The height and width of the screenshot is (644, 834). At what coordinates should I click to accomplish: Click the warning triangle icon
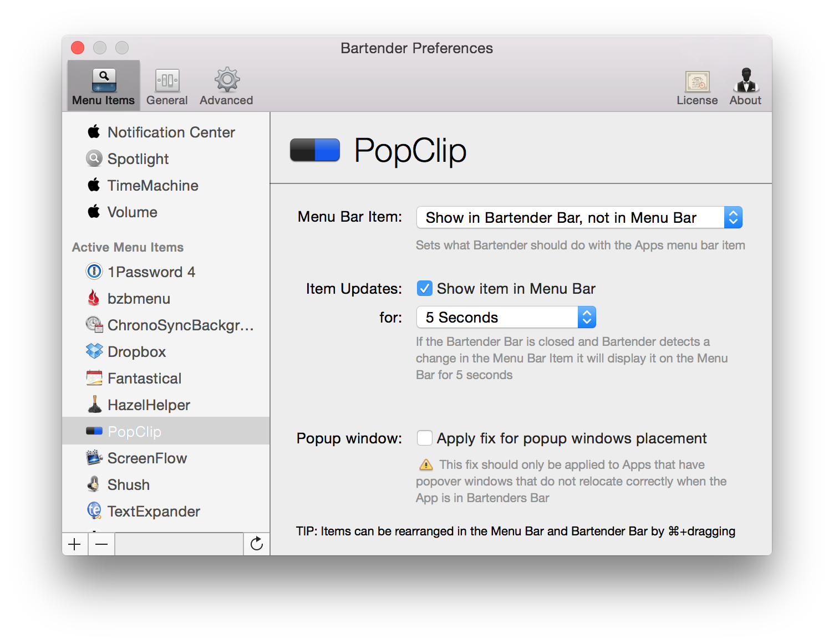426,464
